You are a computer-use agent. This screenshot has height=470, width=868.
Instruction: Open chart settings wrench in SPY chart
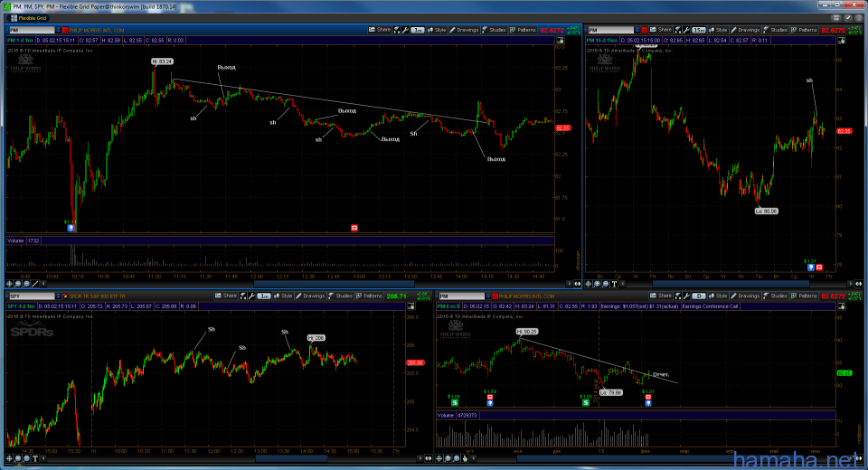(251, 296)
